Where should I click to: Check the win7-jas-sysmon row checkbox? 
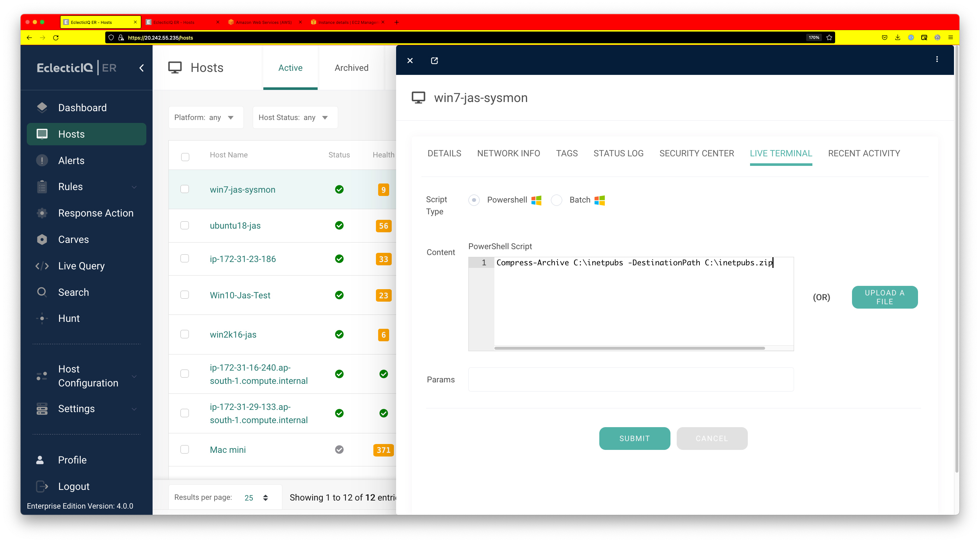185,189
